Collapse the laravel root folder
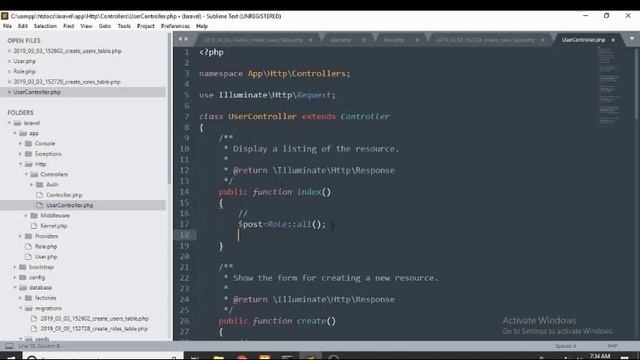This screenshot has width=640, height=360. 9,123
